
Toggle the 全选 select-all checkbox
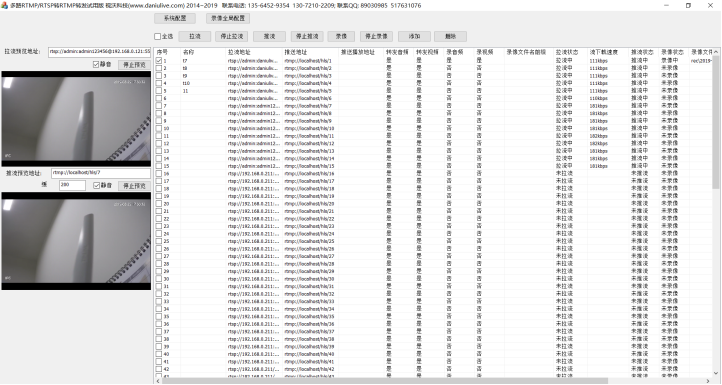tap(157, 36)
